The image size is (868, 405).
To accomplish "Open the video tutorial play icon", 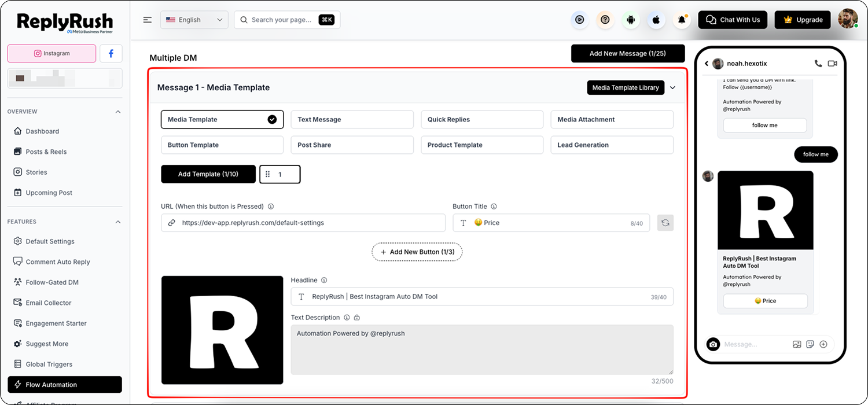I will pyautogui.click(x=579, y=20).
